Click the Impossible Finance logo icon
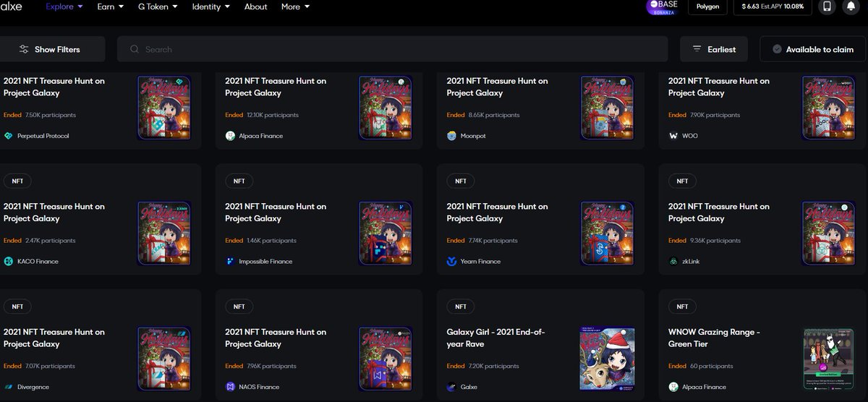 tap(230, 261)
